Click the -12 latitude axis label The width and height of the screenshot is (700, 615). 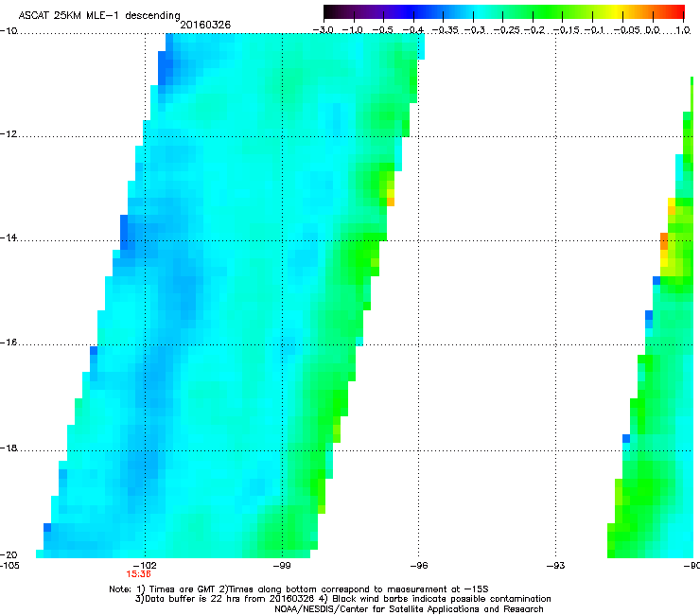(x=9, y=134)
